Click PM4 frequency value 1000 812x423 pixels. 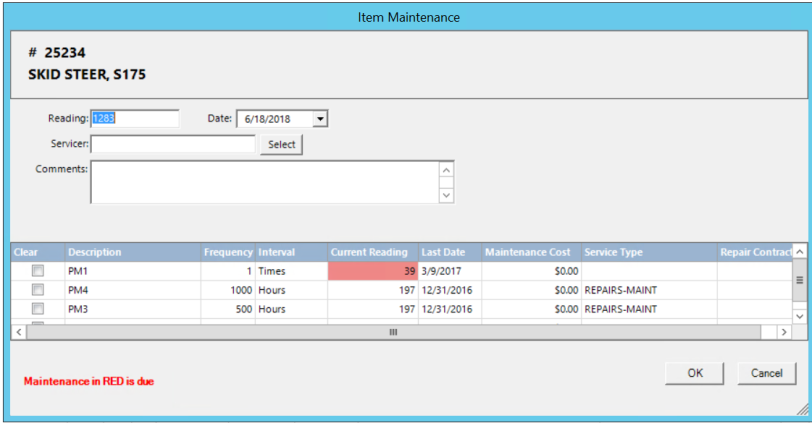228,290
